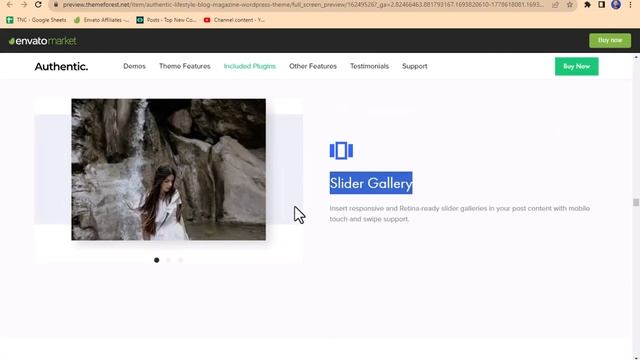
Task: Select the second slider pagination dot
Action: click(x=169, y=260)
